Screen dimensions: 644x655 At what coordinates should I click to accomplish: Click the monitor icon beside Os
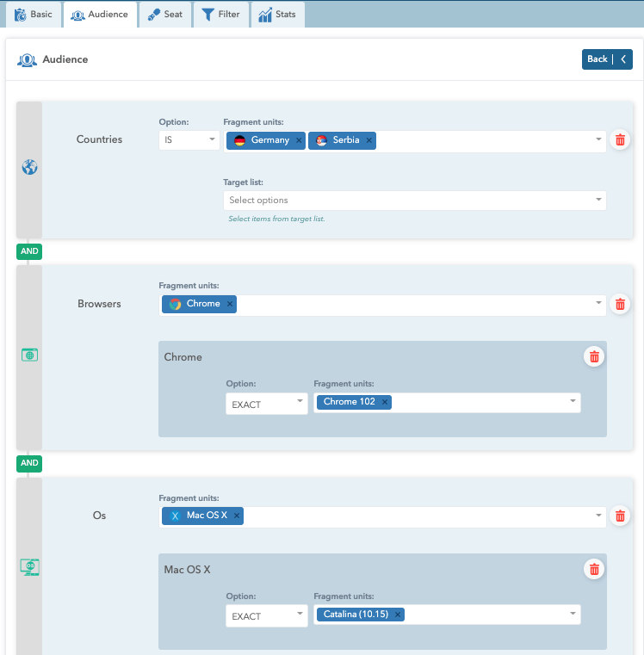pos(29,567)
